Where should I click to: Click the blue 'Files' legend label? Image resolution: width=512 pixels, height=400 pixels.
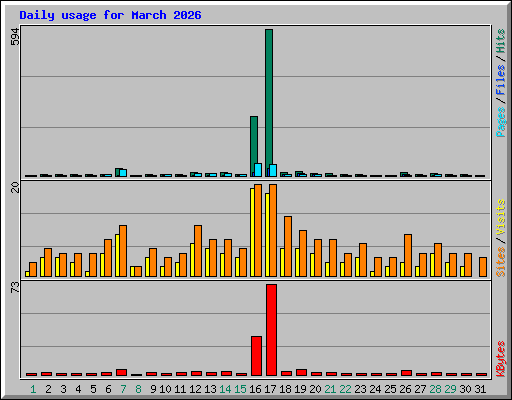pyautogui.click(x=501, y=80)
